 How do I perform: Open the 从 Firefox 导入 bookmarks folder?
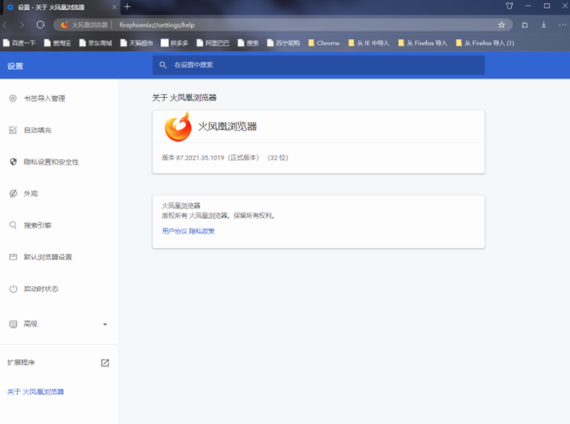[x=422, y=43]
